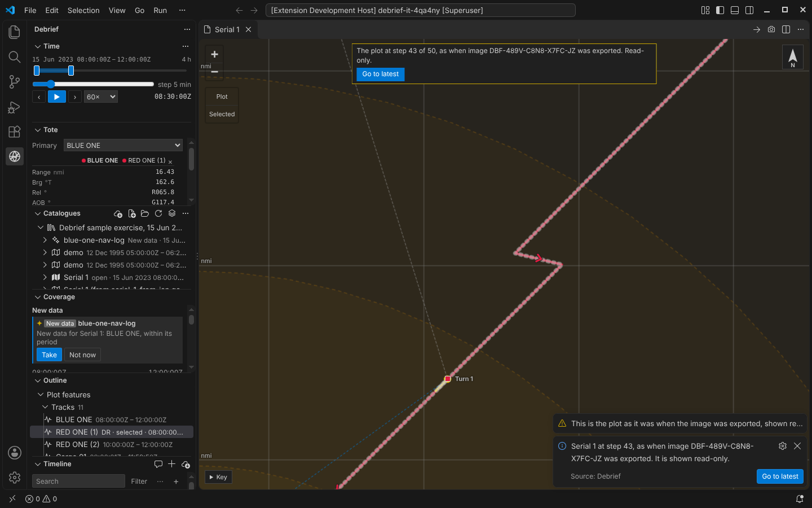Image resolution: width=812 pixels, height=508 pixels.
Task: Open notification settings gear for Serial 1 message
Action: [783, 446]
